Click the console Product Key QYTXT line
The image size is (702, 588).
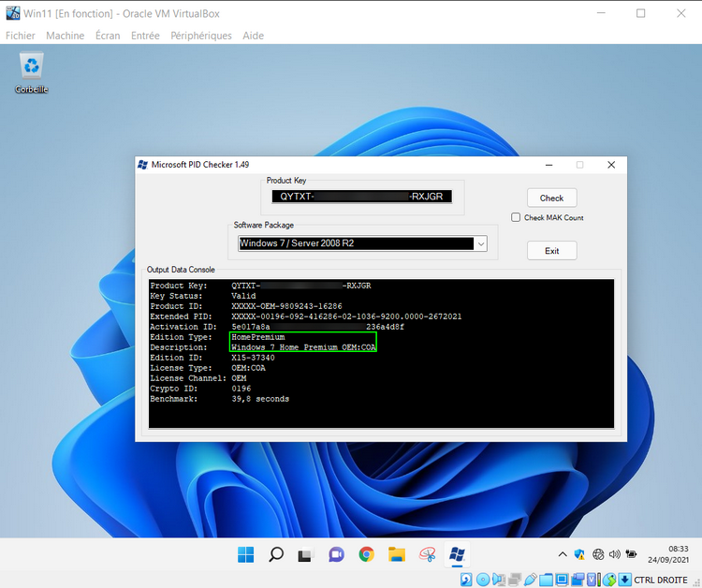coord(260,286)
